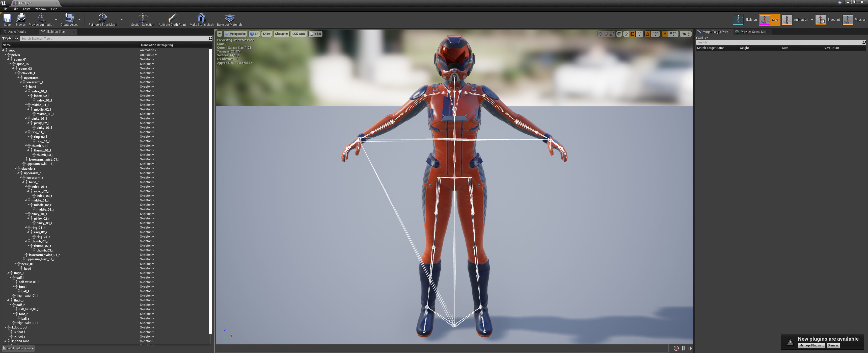This screenshot has width=868, height=353.
Task: Activate Cloth Paint tool
Action: [x=172, y=18]
